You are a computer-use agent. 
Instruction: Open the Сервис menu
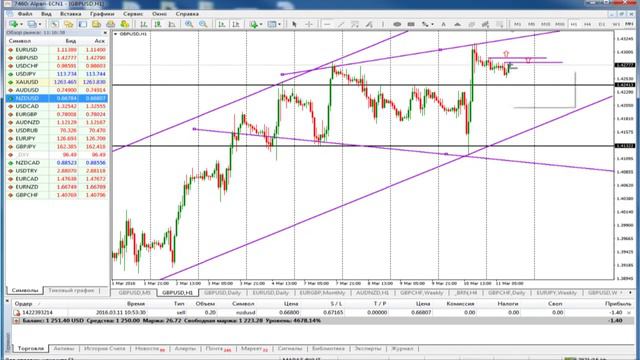pyautogui.click(x=133, y=14)
